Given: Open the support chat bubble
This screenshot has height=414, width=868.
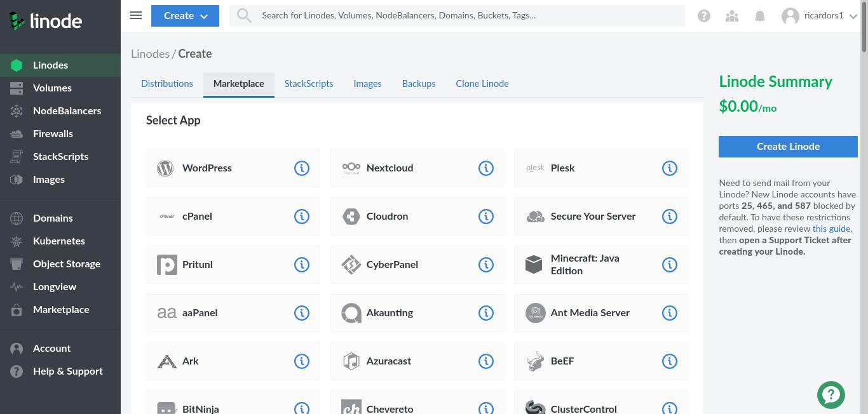Looking at the screenshot, I should pos(831,394).
